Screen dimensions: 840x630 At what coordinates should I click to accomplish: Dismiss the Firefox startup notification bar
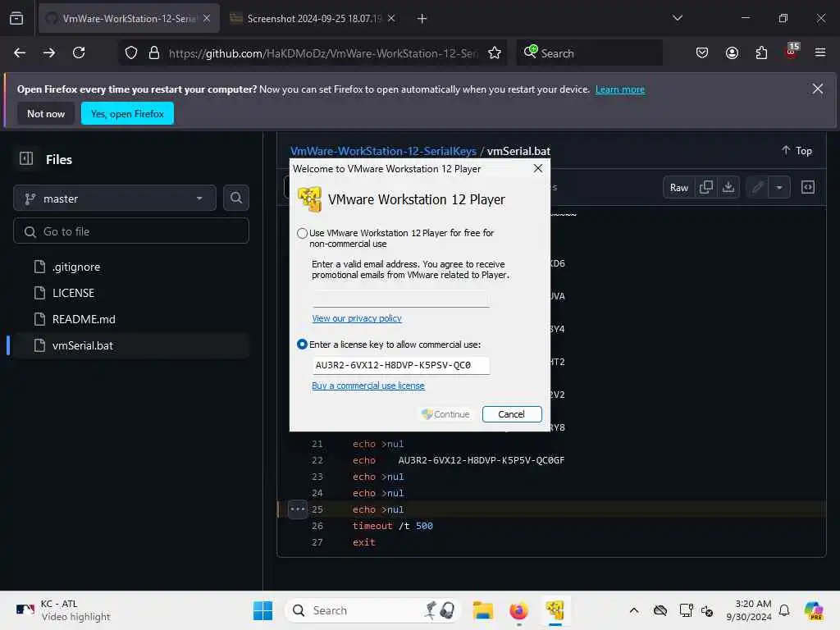coord(818,89)
